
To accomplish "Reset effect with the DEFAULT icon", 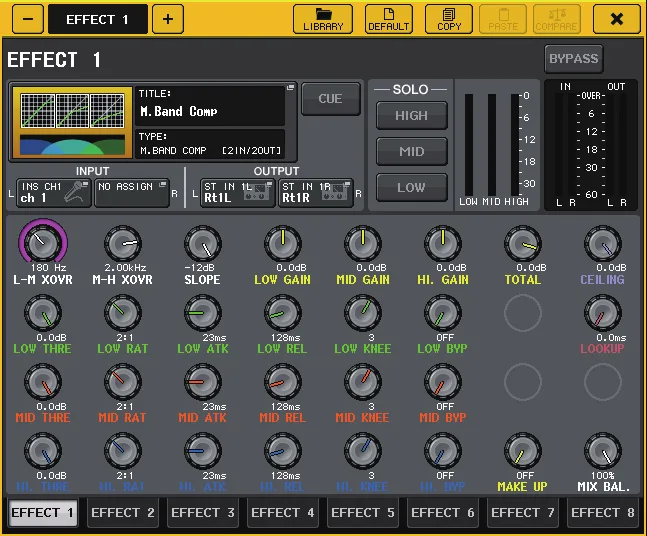I will pyautogui.click(x=388, y=19).
